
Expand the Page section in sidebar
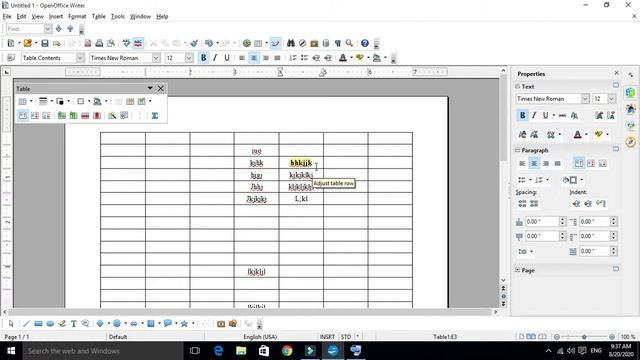pos(518,270)
